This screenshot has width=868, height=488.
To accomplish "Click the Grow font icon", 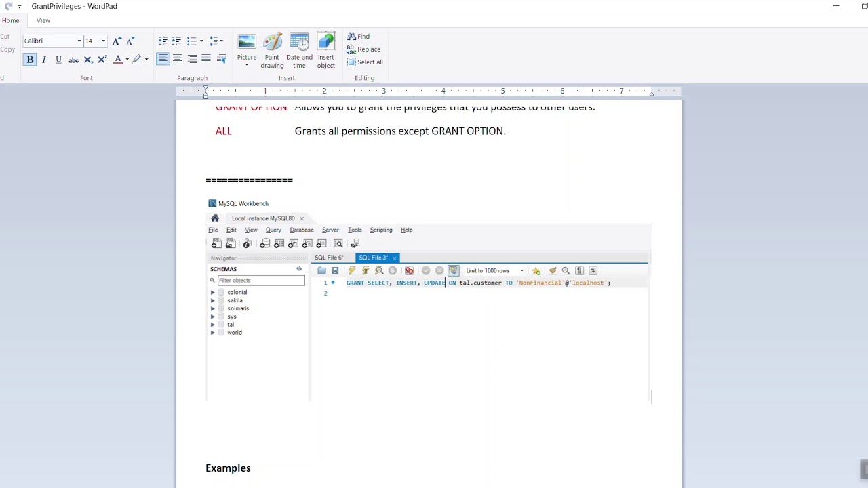I will pos(116,41).
